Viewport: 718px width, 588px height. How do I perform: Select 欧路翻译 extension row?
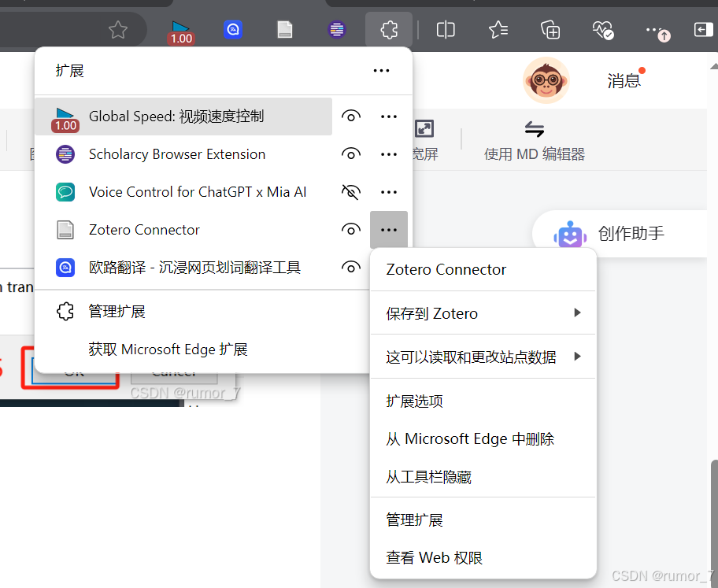[183, 268]
